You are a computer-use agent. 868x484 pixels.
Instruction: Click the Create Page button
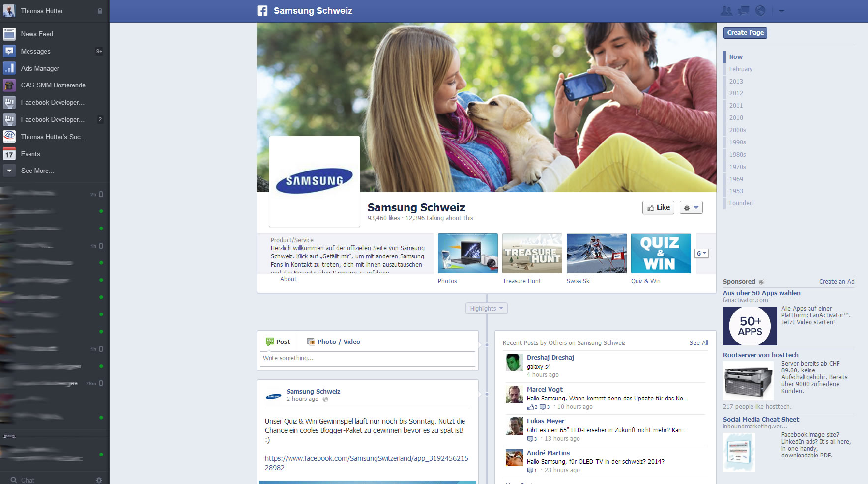pyautogui.click(x=745, y=33)
